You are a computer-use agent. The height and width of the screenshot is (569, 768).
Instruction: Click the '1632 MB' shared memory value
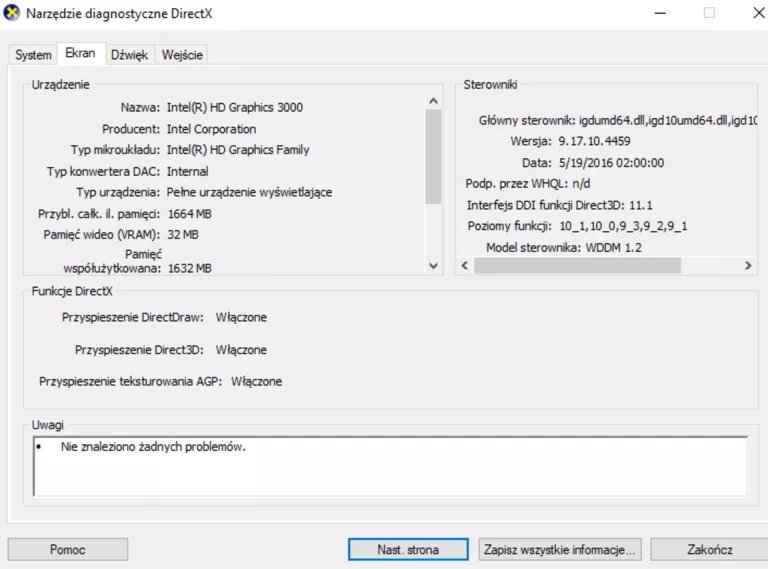pyautogui.click(x=190, y=268)
